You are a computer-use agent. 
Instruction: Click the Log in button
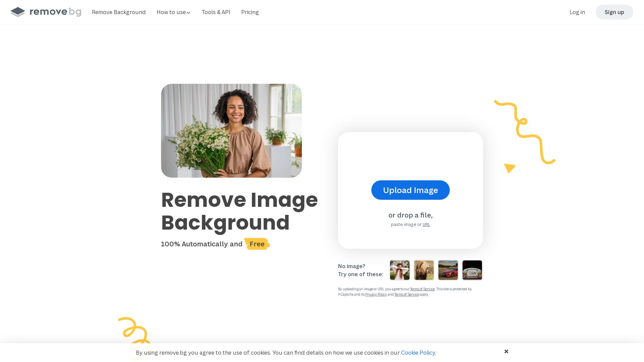click(x=577, y=12)
